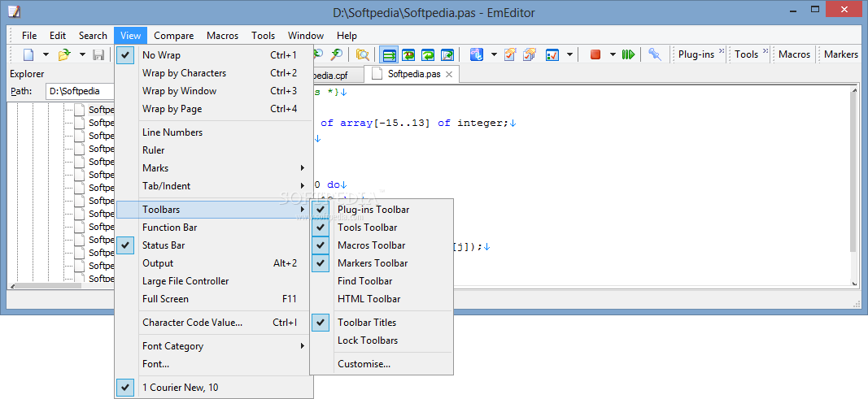Select Wrap by Page menu item
This screenshot has width=868, height=399.
coord(214,109)
